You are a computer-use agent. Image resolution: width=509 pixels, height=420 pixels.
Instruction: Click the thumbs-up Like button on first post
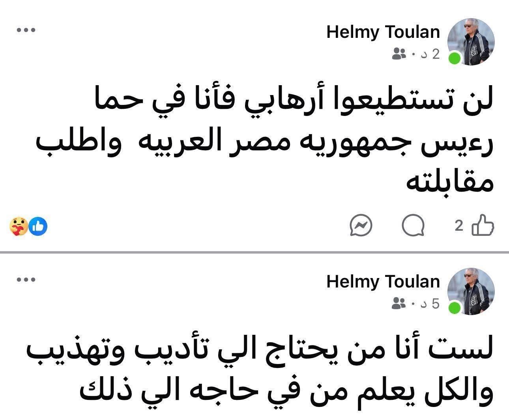483,226
